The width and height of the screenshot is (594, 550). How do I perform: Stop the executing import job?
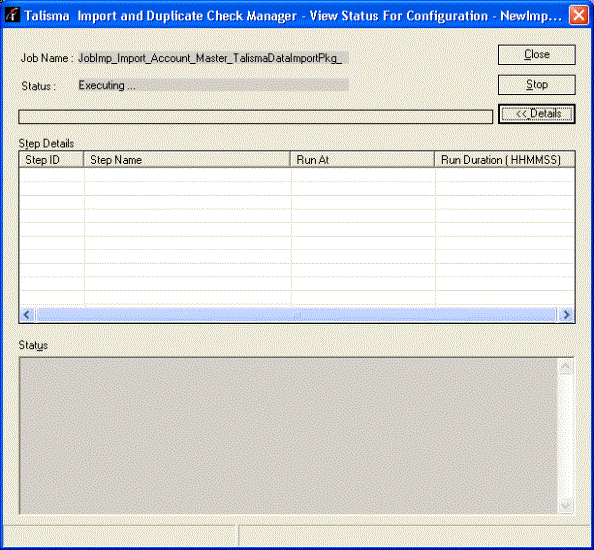point(536,84)
